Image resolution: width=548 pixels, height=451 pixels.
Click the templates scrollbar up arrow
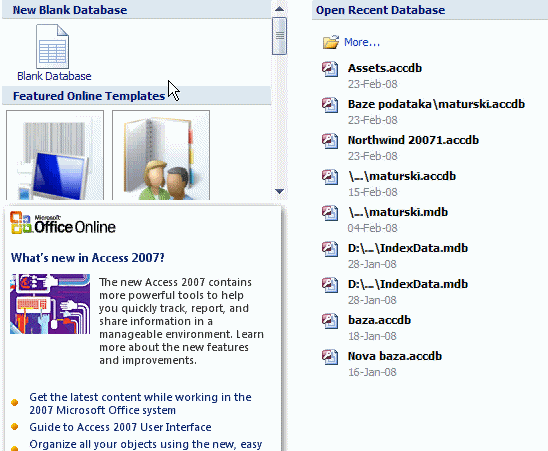tap(279, 9)
